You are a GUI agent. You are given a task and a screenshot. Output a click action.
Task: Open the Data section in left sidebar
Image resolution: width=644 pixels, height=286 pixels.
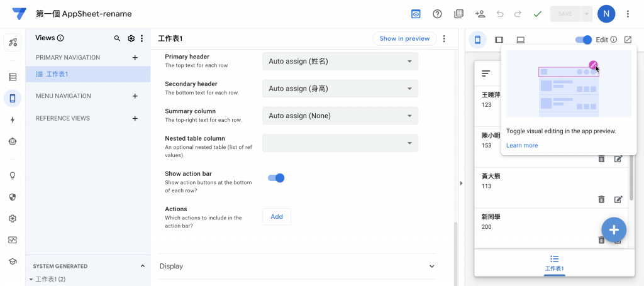tap(13, 77)
